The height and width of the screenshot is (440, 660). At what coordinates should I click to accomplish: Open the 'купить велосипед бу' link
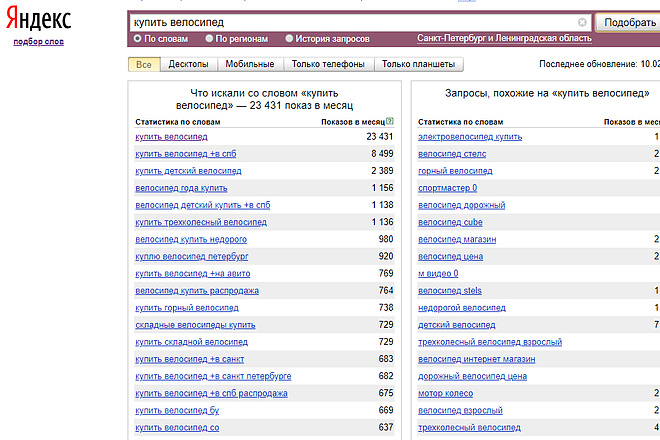pos(177,411)
